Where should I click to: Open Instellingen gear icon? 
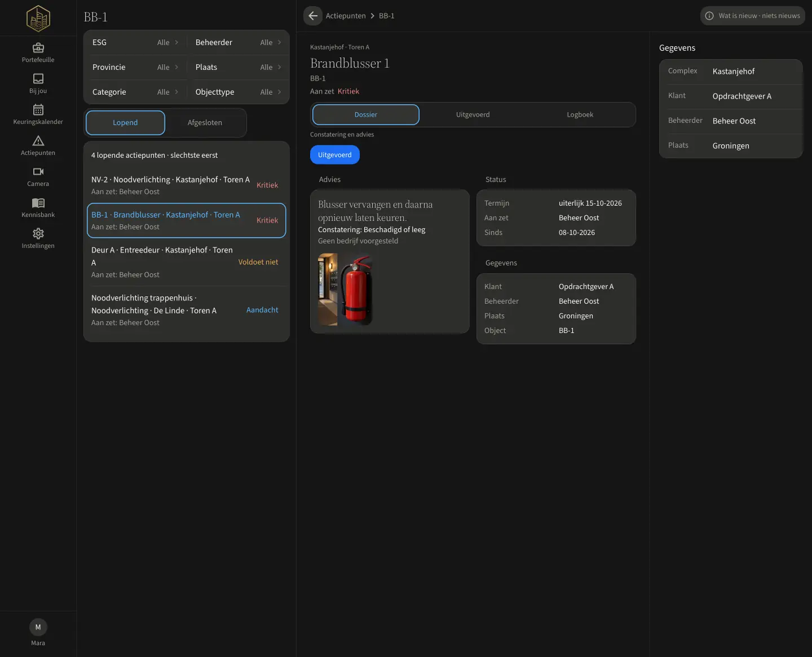click(38, 234)
